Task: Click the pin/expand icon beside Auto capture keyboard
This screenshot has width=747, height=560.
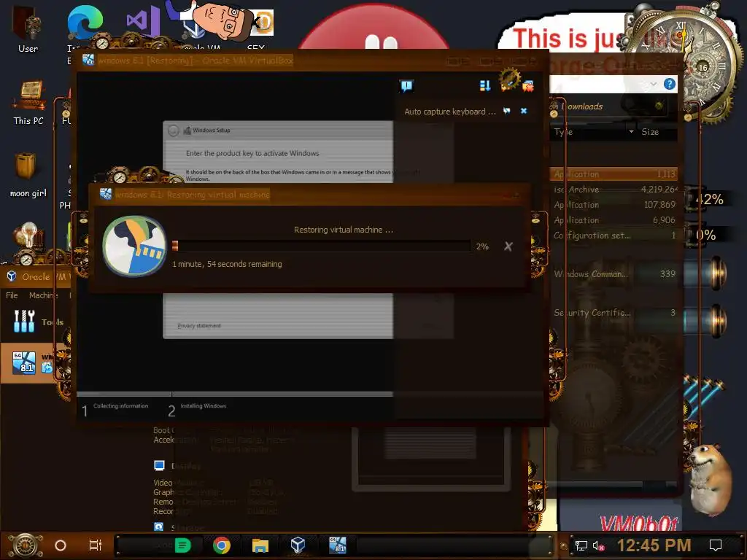Action: 506,111
